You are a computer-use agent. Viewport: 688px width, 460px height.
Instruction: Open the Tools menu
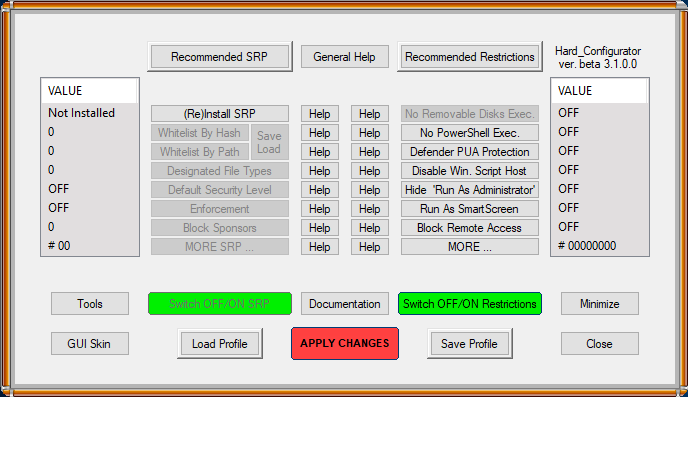coord(90,304)
